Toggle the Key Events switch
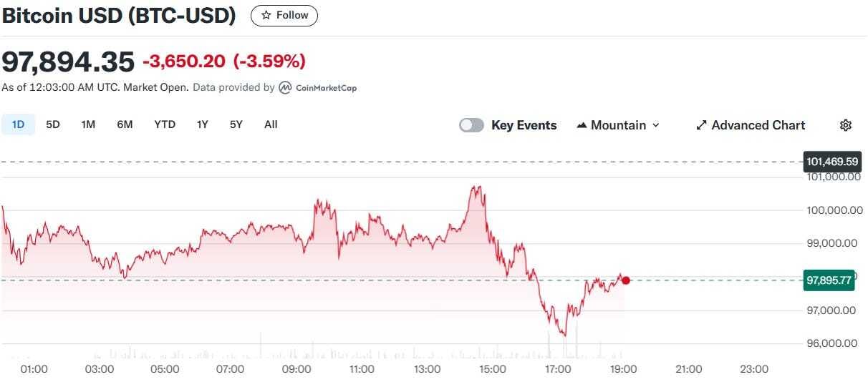868x382 pixels. [x=471, y=125]
